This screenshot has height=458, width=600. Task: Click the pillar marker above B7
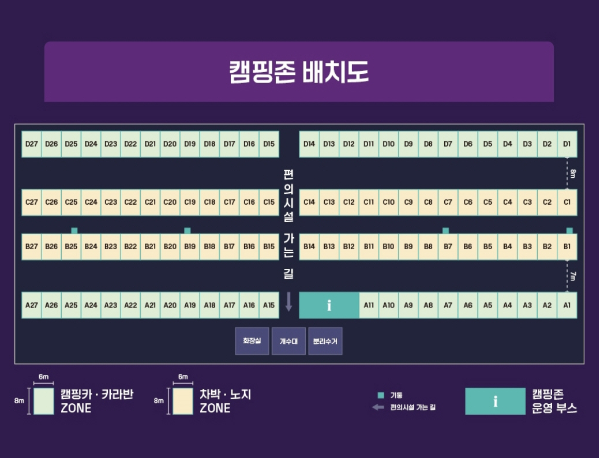click(445, 230)
